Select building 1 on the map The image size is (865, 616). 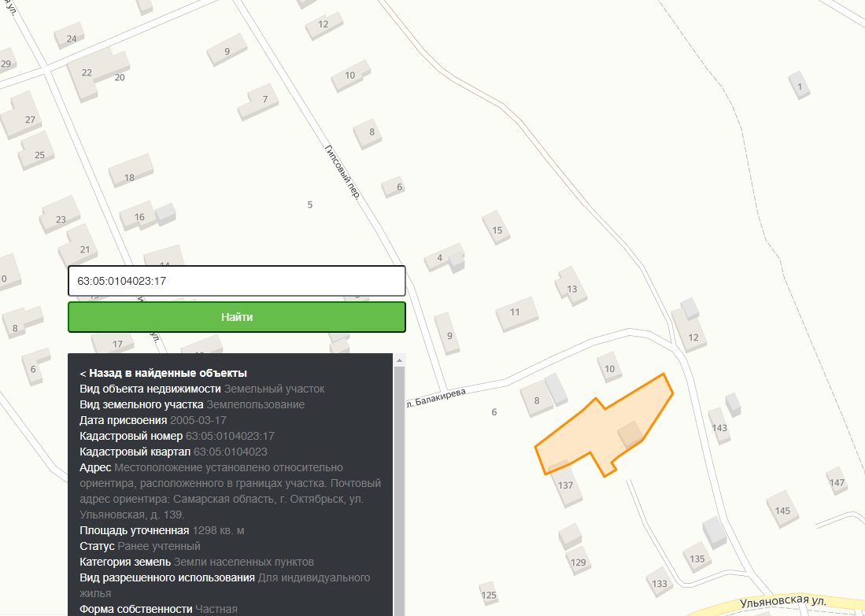point(800,86)
